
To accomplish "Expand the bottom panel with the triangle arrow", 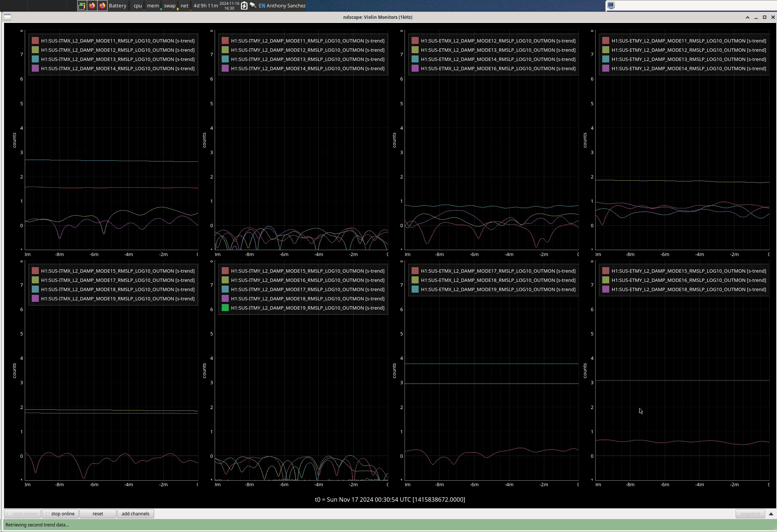I will [x=771, y=514].
